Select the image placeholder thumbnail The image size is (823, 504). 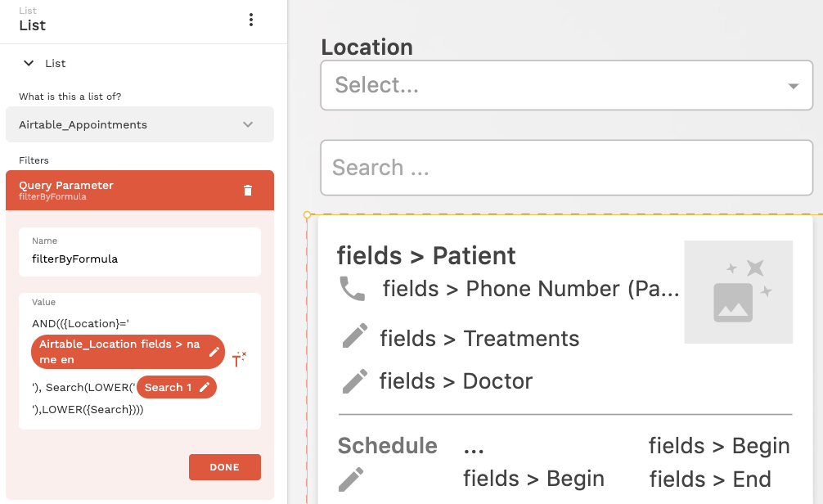(738, 292)
